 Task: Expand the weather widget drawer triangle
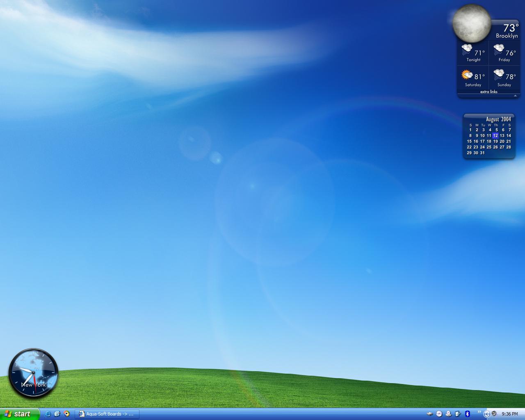coord(516,96)
